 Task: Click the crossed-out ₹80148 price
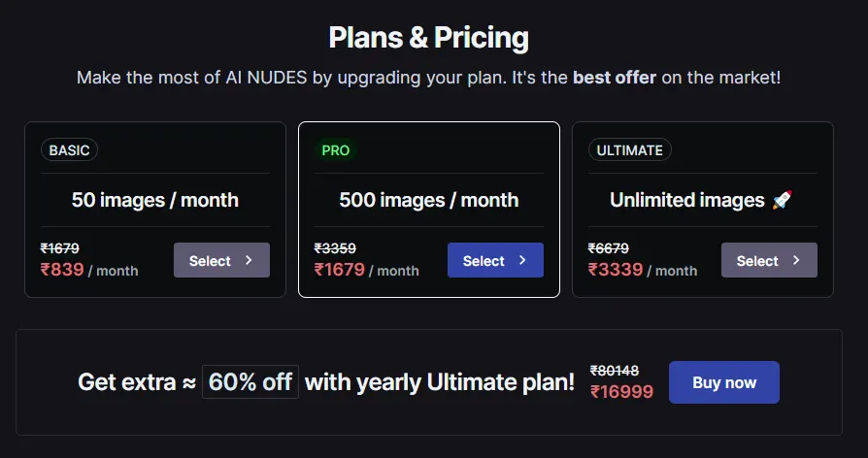point(615,371)
